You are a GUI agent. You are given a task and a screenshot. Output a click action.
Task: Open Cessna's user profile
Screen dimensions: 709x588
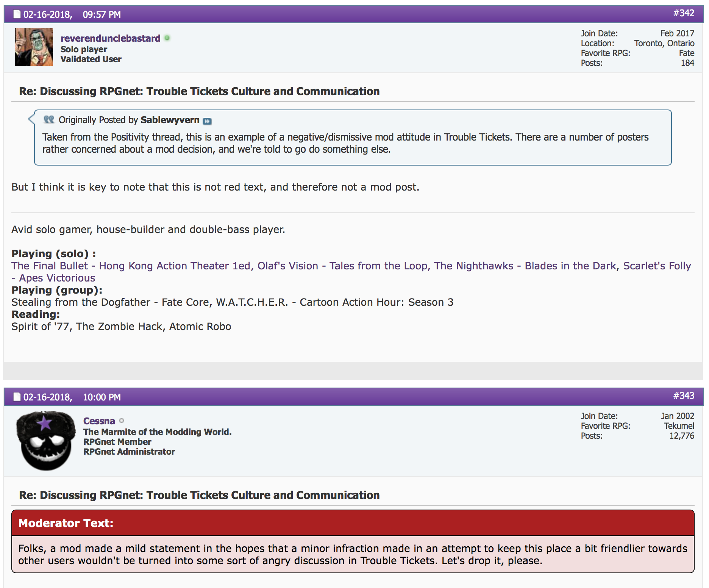click(99, 421)
